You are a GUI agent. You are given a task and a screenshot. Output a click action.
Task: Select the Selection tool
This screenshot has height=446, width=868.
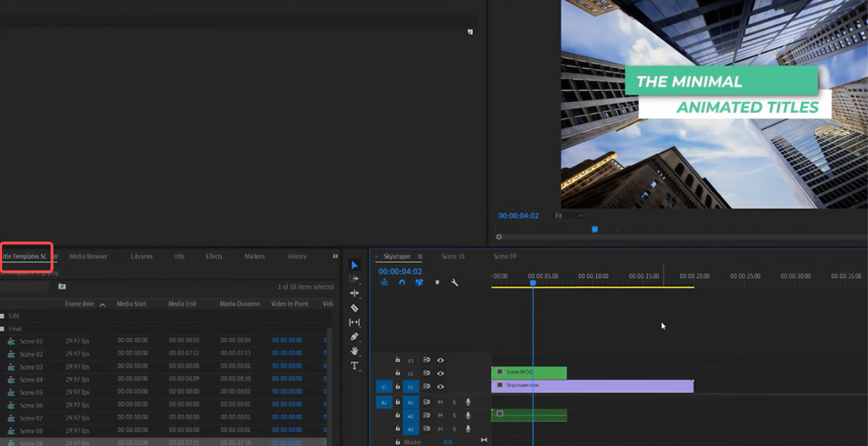[x=354, y=266]
